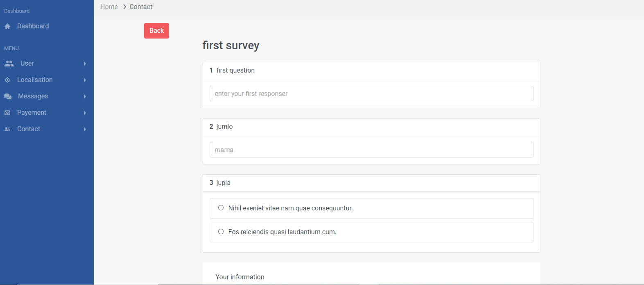Focus the 'enter your first responser' field
The width and height of the screenshot is (644, 285).
[371, 93]
